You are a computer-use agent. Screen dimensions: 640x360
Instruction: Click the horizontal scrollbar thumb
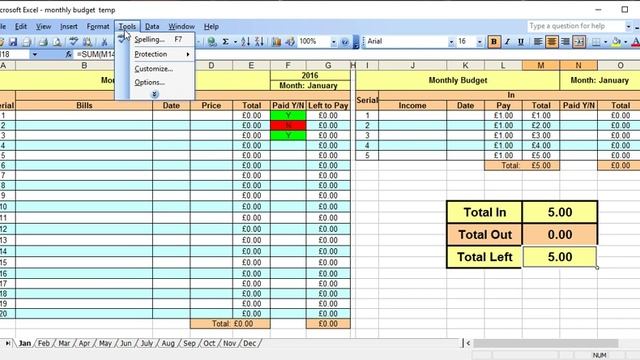pyautogui.click(x=546, y=343)
